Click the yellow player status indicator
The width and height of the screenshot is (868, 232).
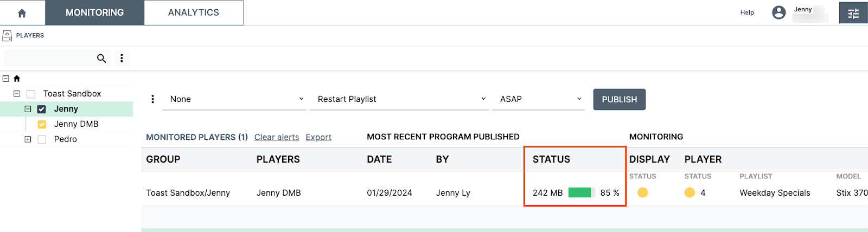coord(690,192)
